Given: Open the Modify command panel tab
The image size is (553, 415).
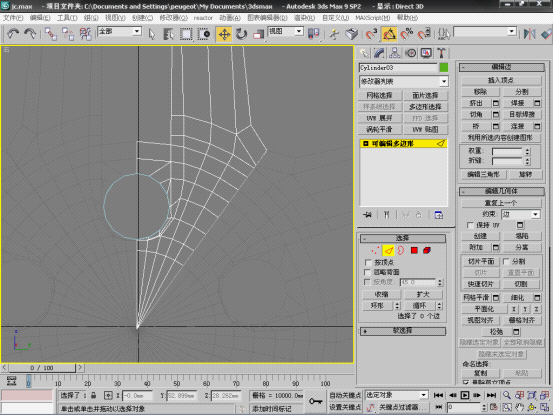Looking at the screenshot, I should [379, 53].
